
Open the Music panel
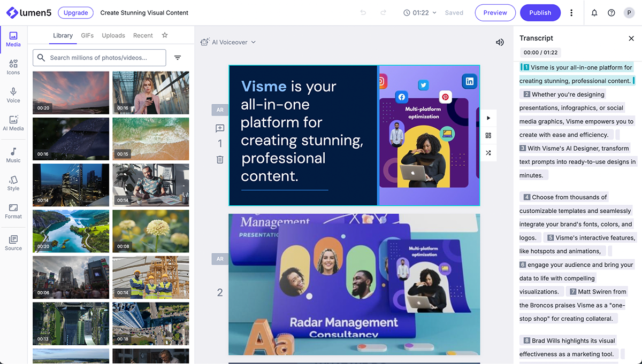coord(13,155)
